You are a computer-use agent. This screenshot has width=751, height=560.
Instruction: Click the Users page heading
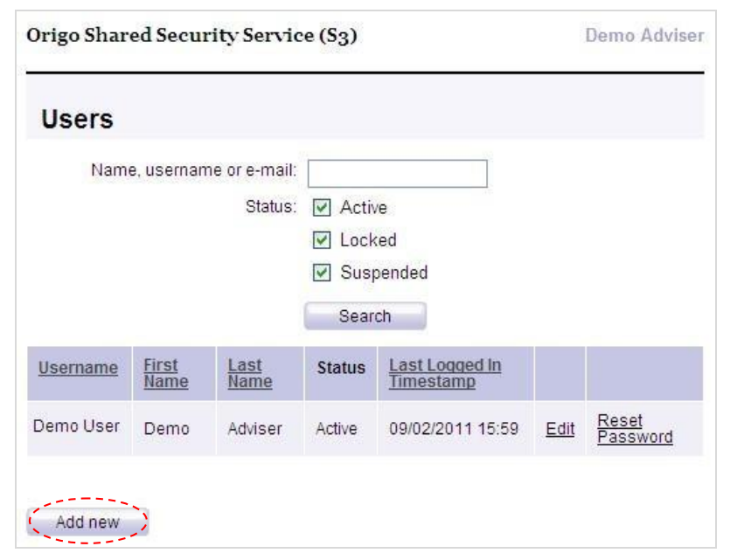pyautogui.click(x=77, y=119)
